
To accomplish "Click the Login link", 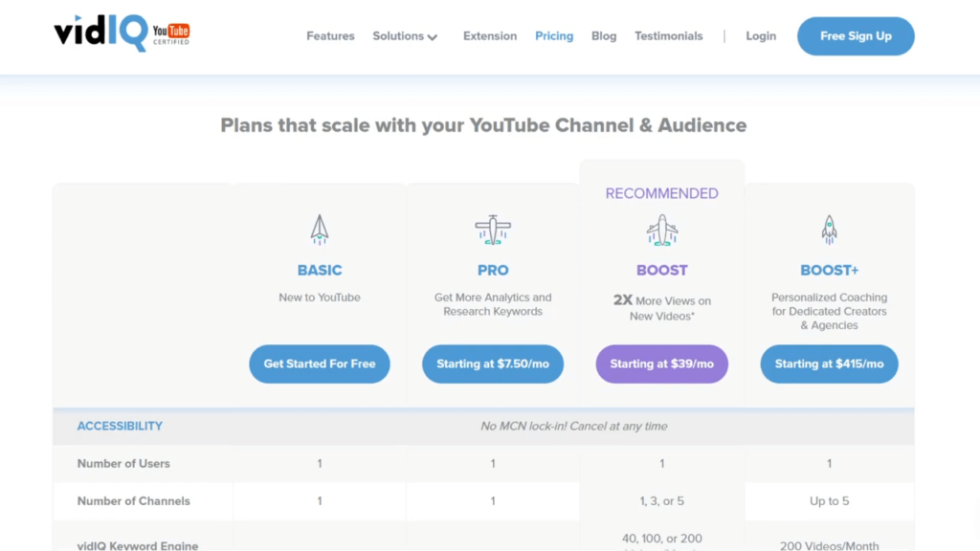I will coord(761,36).
